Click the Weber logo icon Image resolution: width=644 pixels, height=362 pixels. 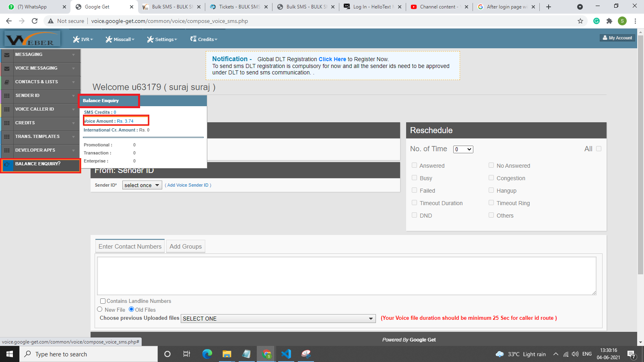tap(32, 39)
